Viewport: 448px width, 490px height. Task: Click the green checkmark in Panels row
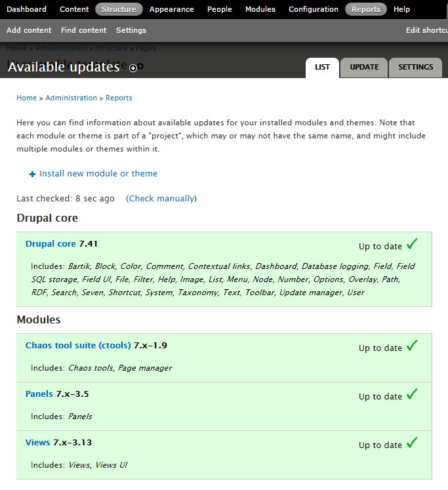tap(412, 395)
